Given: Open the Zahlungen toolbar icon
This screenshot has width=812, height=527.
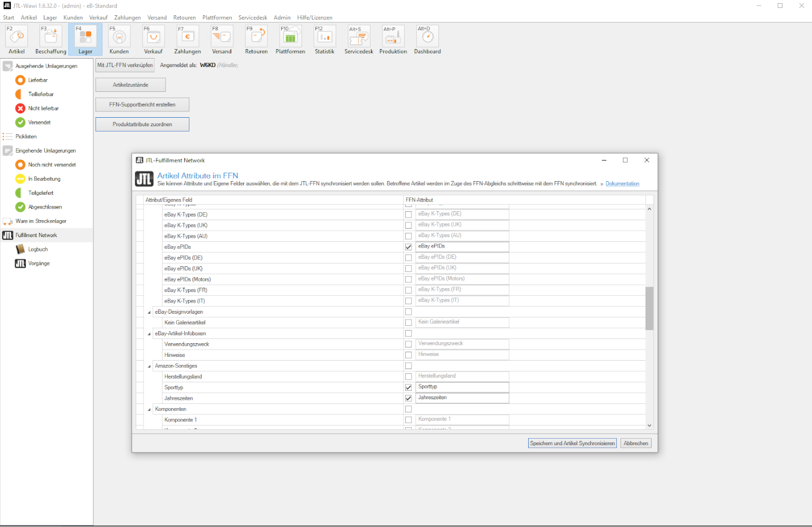Looking at the screenshot, I should pos(188,40).
